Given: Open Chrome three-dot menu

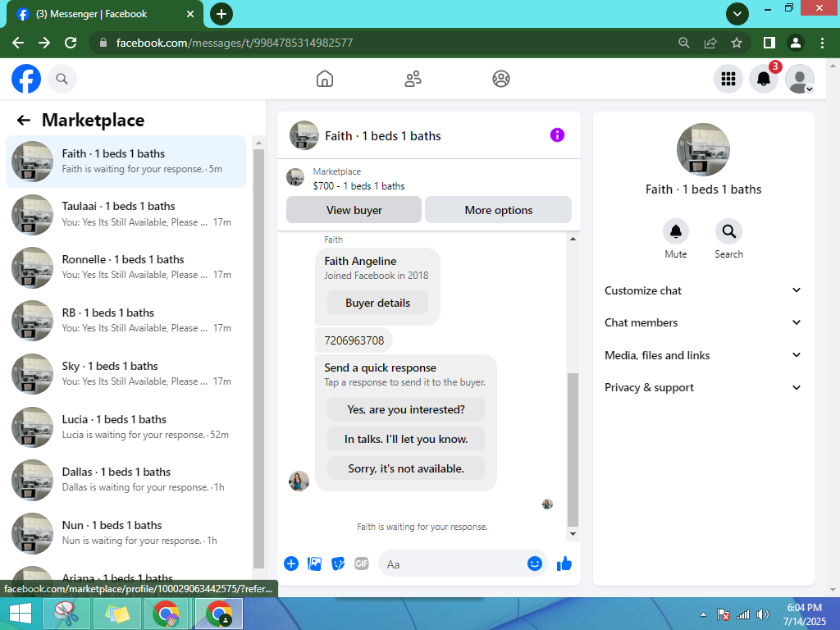Looking at the screenshot, I should [822, 43].
